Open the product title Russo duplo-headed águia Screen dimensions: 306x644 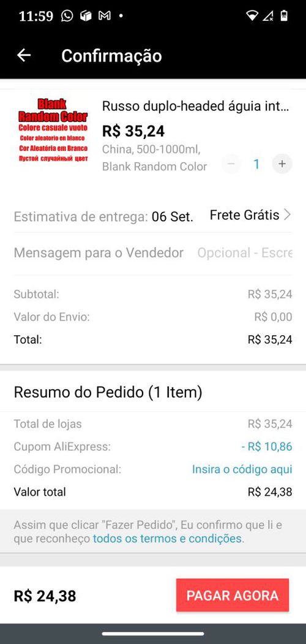(196, 107)
